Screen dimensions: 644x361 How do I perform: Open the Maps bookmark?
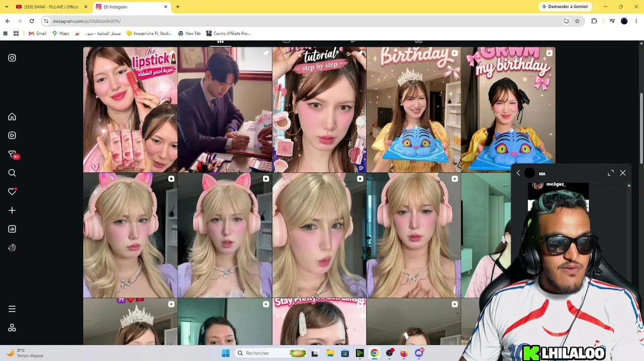click(x=61, y=34)
